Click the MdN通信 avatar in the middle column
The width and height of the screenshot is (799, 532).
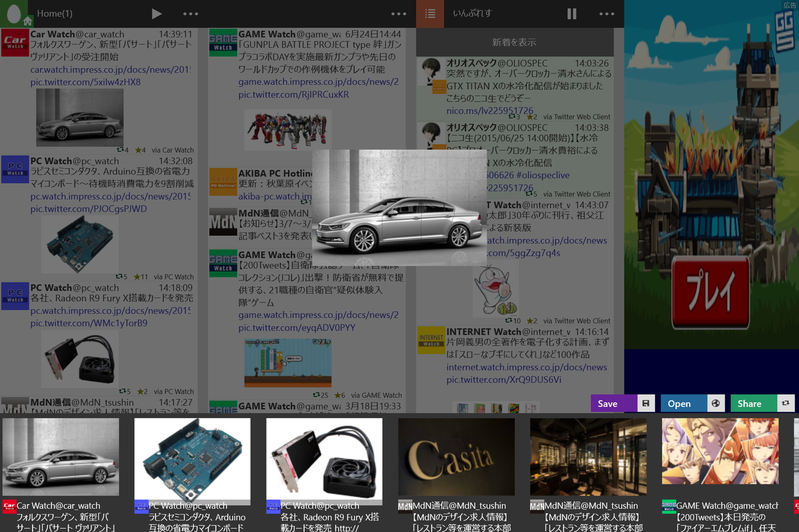(223, 221)
